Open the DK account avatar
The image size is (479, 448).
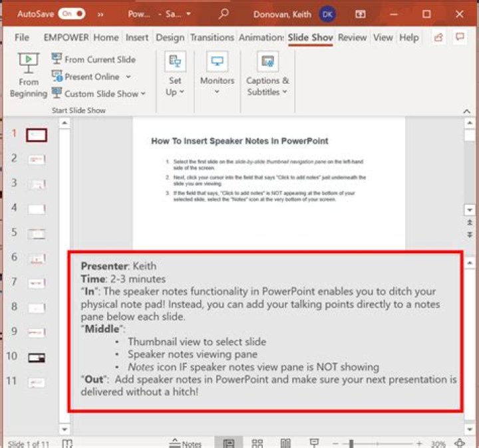click(327, 15)
